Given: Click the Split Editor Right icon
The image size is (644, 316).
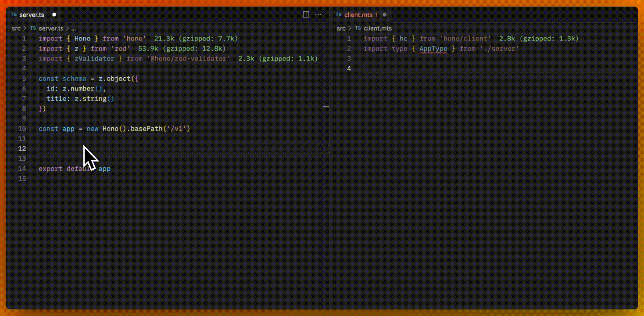Looking at the screenshot, I should [x=306, y=14].
